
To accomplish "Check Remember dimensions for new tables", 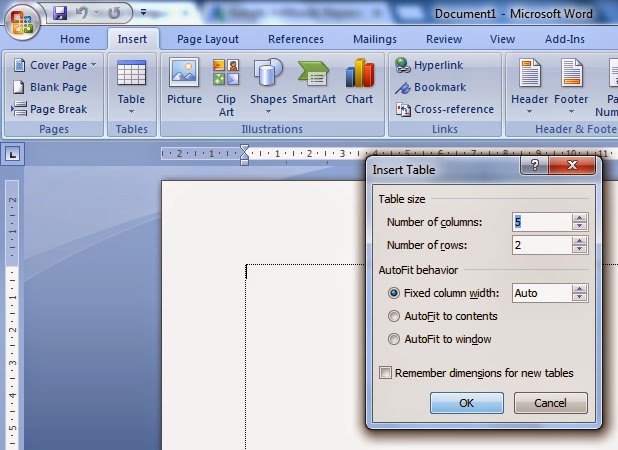I will click(385, 372).
